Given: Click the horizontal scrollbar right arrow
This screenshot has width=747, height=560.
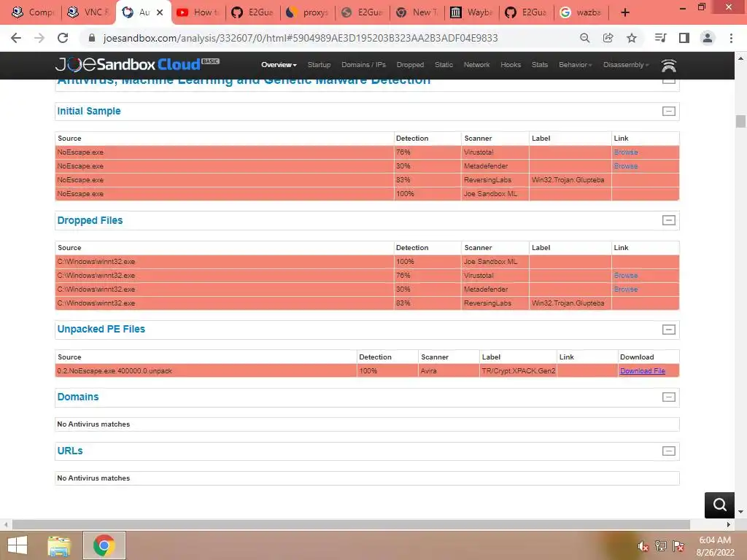Looking at the screenshot, I should [729, 524].
